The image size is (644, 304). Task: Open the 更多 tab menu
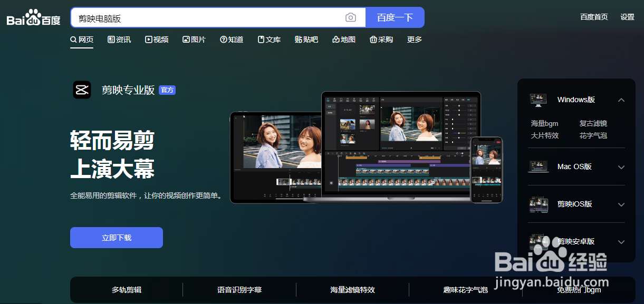pos(415,40)
